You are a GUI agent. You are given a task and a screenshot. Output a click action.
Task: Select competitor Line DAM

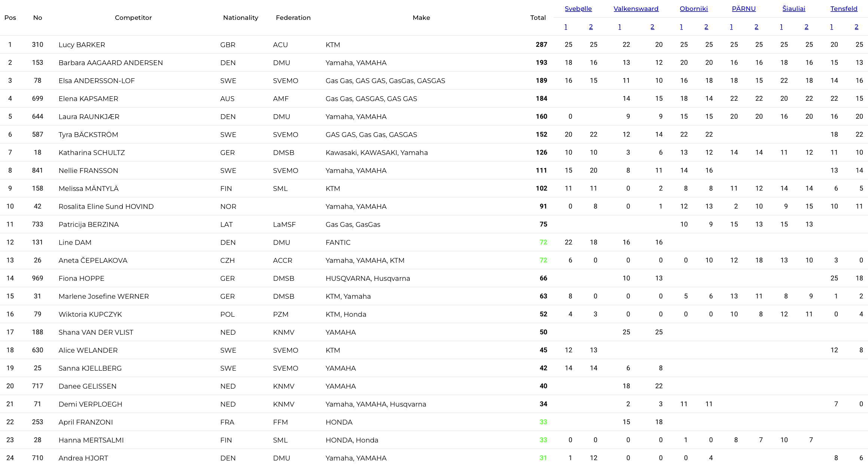[x=75, y=242]
